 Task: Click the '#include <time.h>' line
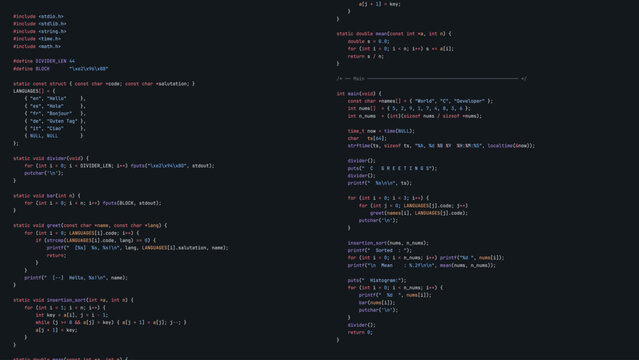click(37, 39)
